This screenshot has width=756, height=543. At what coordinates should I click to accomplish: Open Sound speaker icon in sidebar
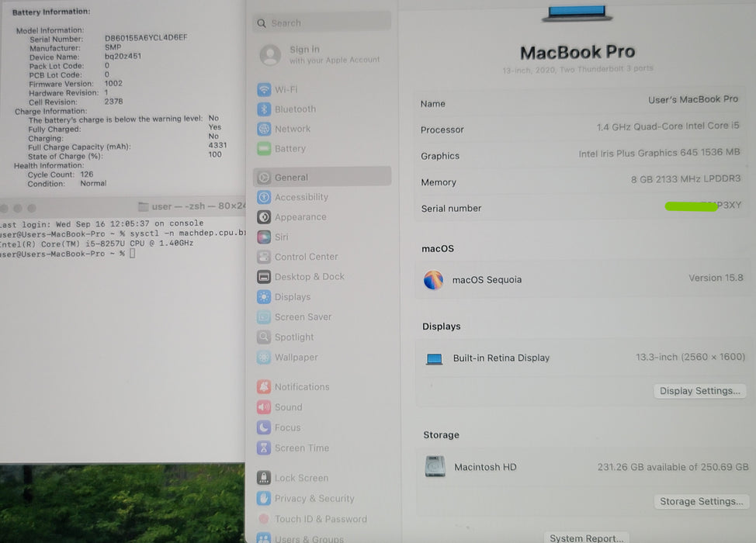click(x=264, y=407)
